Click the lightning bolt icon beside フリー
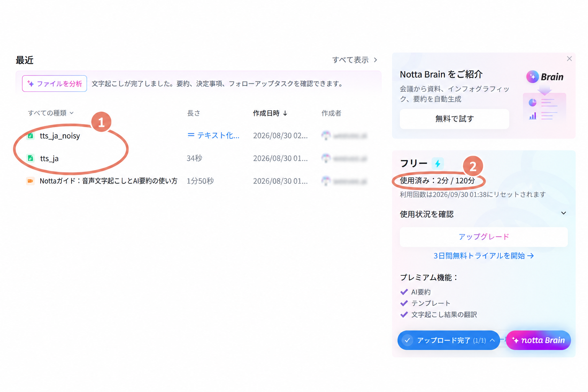 pos(438,163)
